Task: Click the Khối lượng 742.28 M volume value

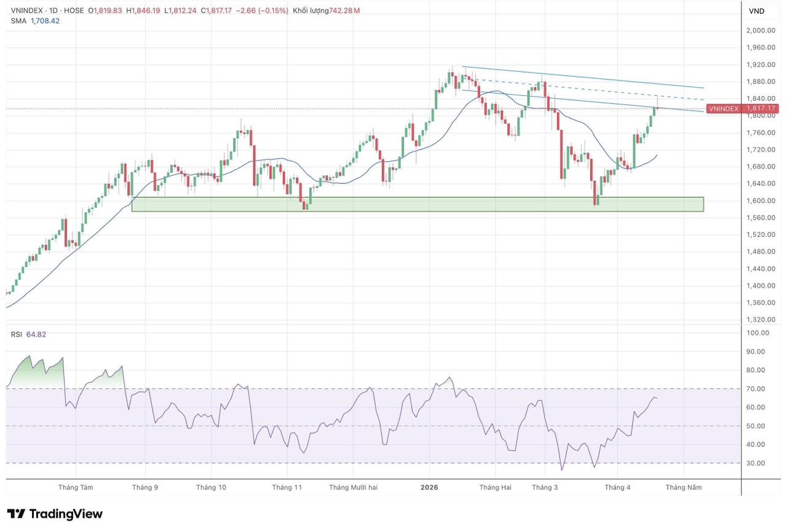Action: 326,10
